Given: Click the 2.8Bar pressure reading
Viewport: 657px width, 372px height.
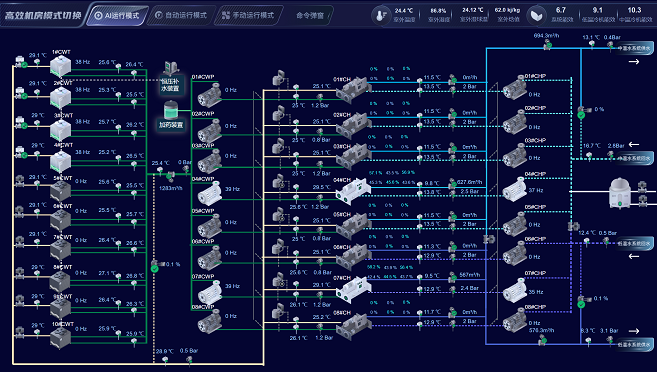Looking at the screenshot, I should point(616,146).
